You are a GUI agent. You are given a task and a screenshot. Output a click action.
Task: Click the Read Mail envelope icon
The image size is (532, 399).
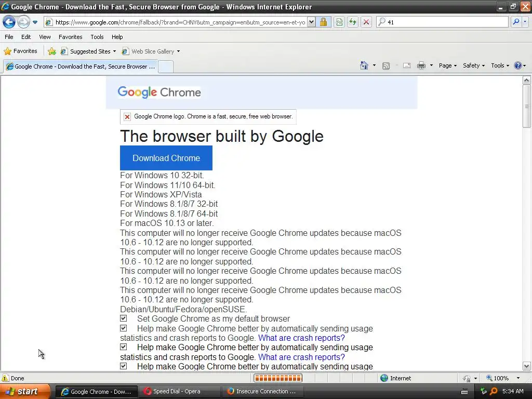coord(407,66)
